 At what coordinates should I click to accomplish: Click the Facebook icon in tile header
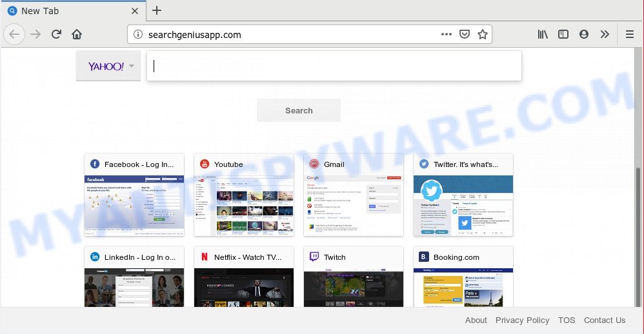click(x=95, y=164)
